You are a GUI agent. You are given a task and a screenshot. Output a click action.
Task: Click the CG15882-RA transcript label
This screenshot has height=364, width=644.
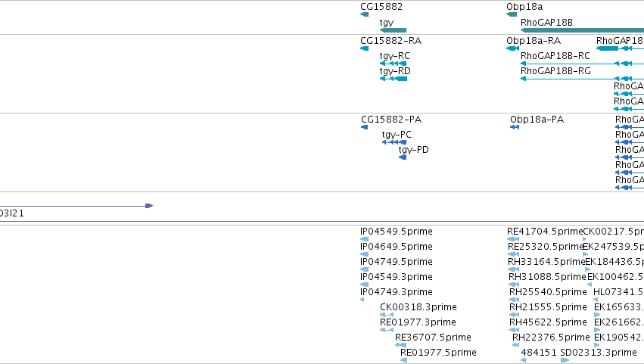point(390,41)
